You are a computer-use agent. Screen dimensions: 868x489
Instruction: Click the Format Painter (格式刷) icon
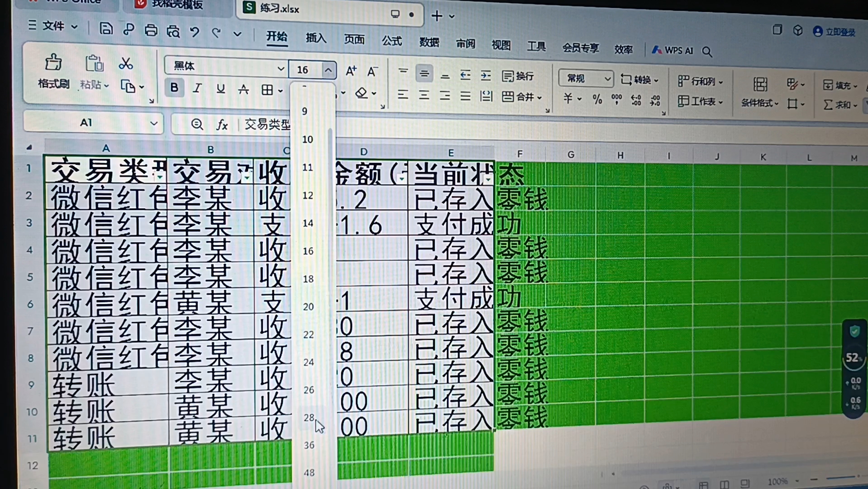click(x=53, y=62)
